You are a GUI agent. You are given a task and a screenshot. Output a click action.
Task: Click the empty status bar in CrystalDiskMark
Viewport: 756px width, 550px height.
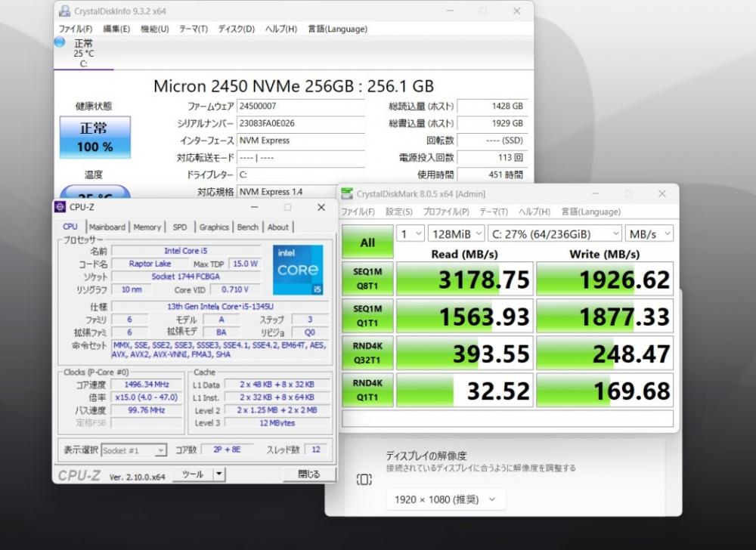[x=508, y=419]
